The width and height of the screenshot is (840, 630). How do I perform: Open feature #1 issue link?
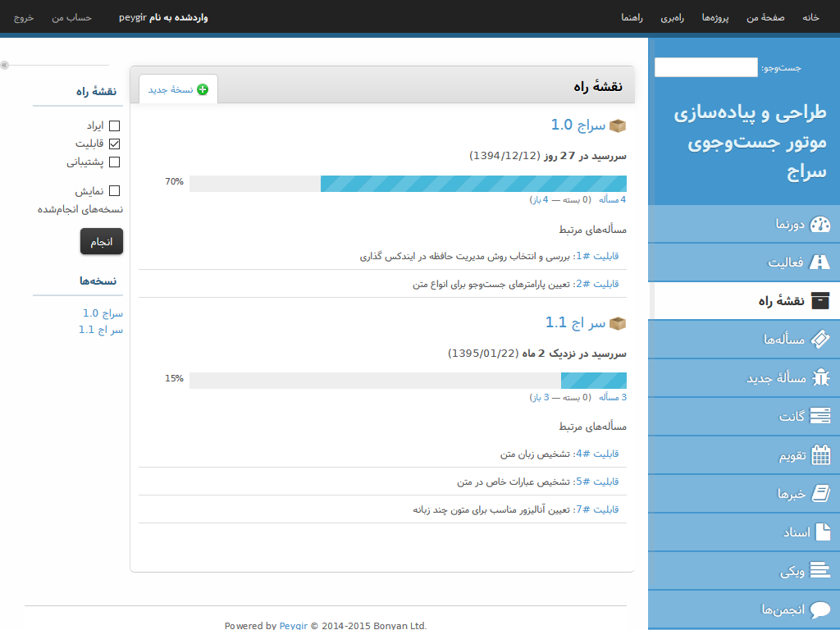[x=597, y=256]
